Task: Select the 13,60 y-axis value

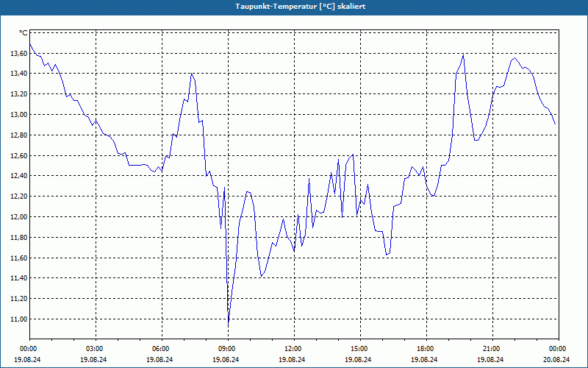Action: tap(19, 53)
